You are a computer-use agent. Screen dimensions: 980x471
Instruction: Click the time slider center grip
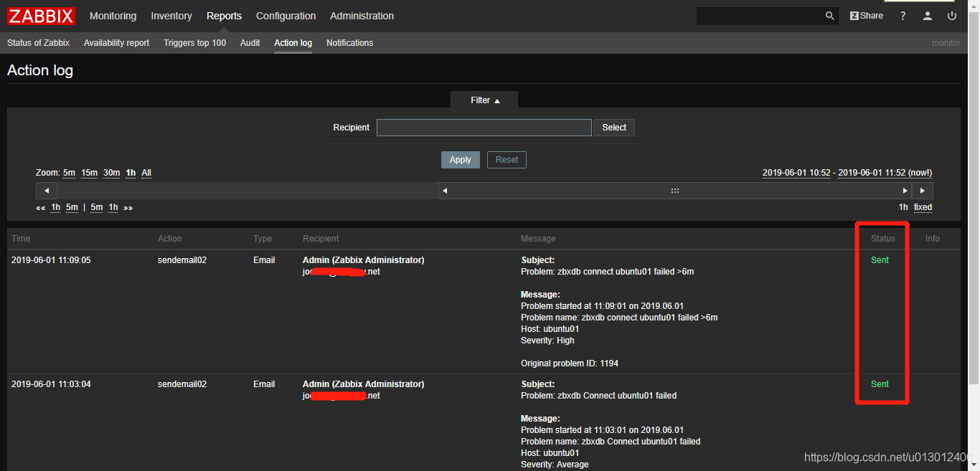click(674, 191)
